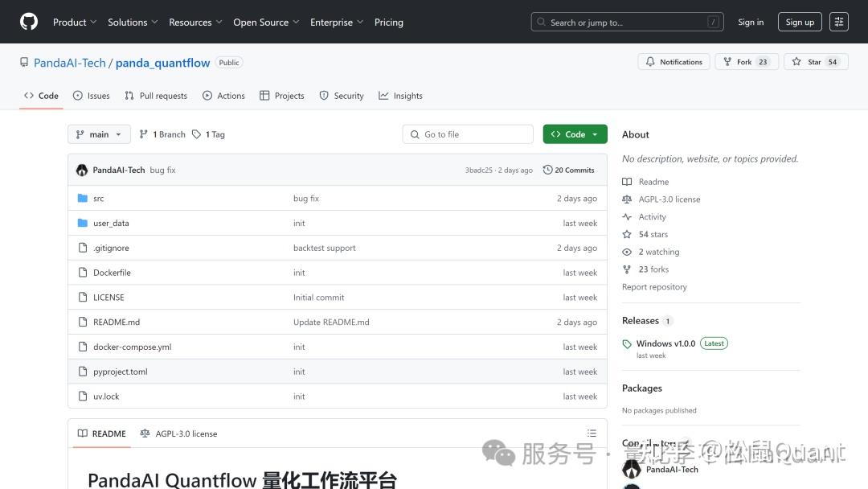Star the repository
868x489 pixels.
(x=816, y=62)
